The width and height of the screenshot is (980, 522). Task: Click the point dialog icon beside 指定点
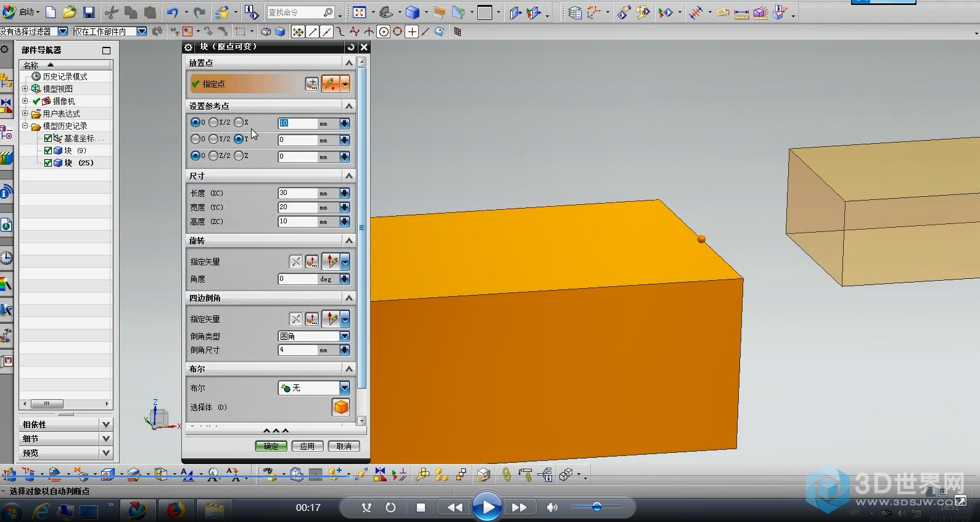pos(312,84)
